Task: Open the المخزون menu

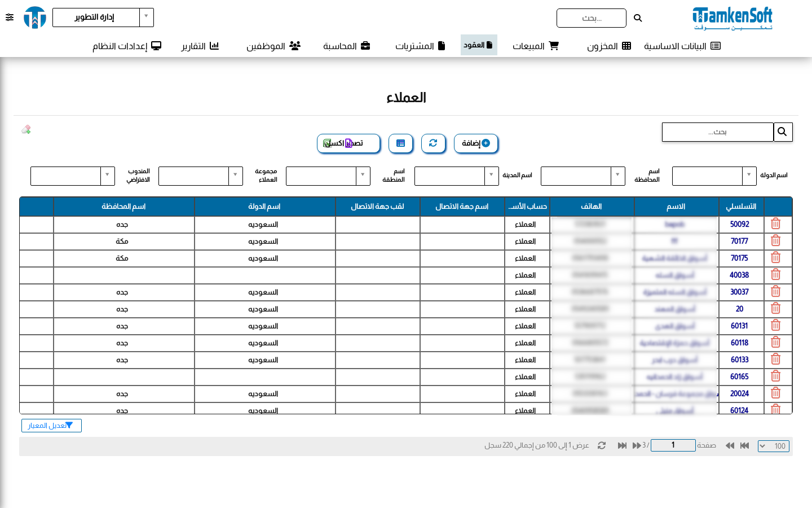Action: coord(609,46)
